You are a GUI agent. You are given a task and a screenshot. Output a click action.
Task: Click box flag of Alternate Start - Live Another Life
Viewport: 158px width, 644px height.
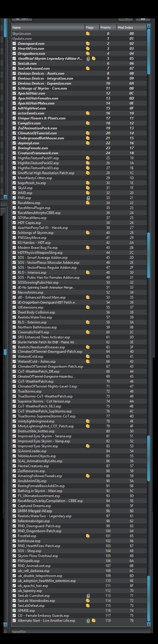tap(93, 621)
